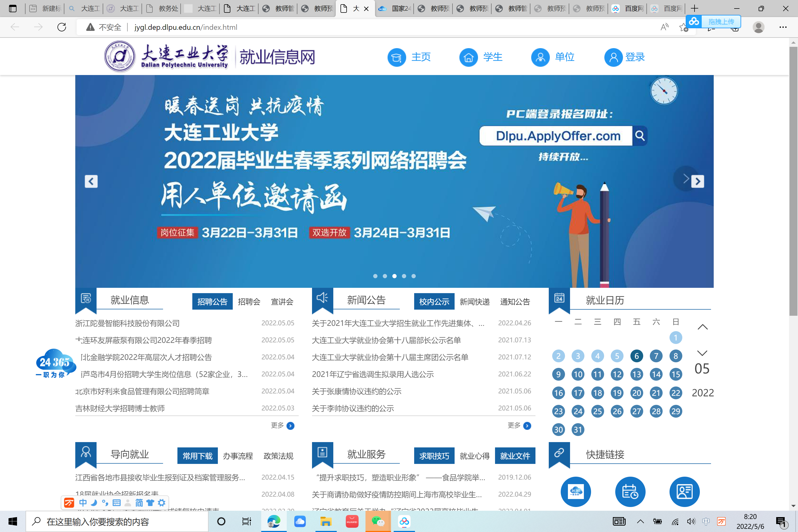Go to next month with down chevron
The image size is (798, 532).
tap(702, 353)
